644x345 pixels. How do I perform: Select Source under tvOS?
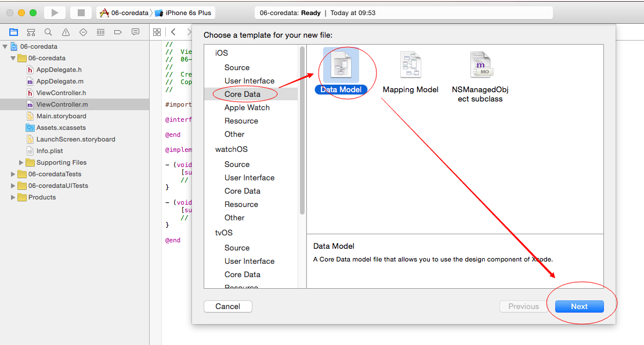point(237,248)
